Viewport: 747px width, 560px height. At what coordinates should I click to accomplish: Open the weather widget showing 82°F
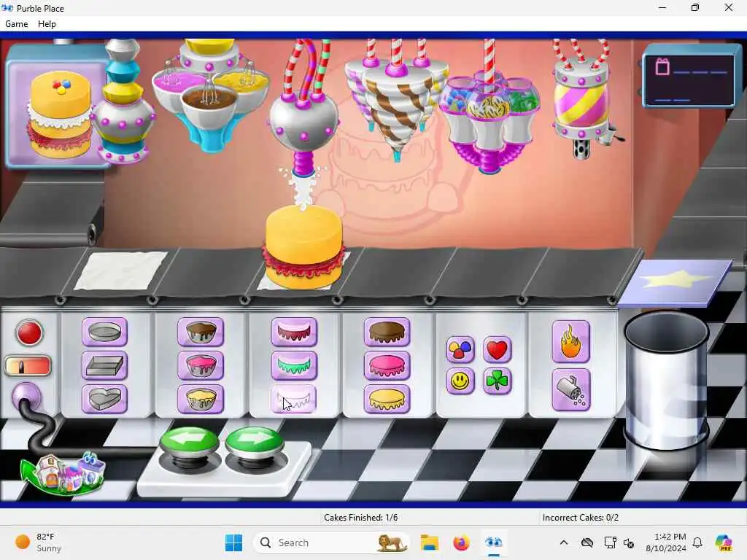[38, 542]
